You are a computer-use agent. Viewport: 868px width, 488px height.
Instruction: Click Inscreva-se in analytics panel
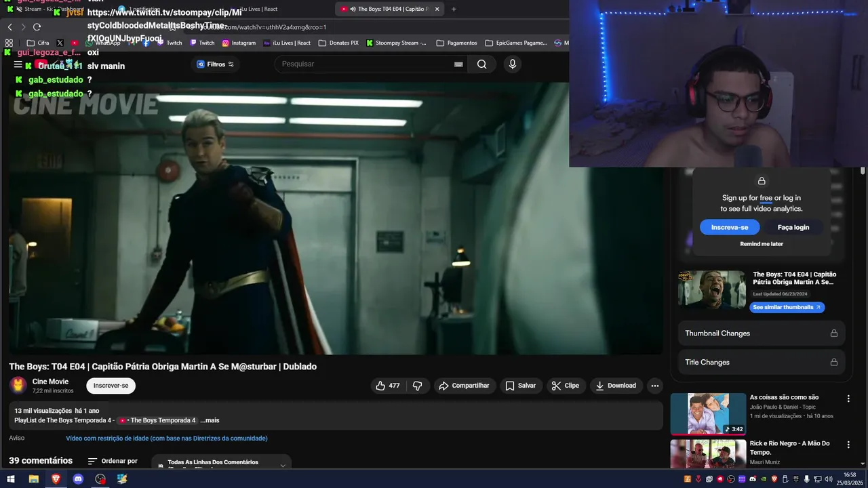[x=730, y=228]
